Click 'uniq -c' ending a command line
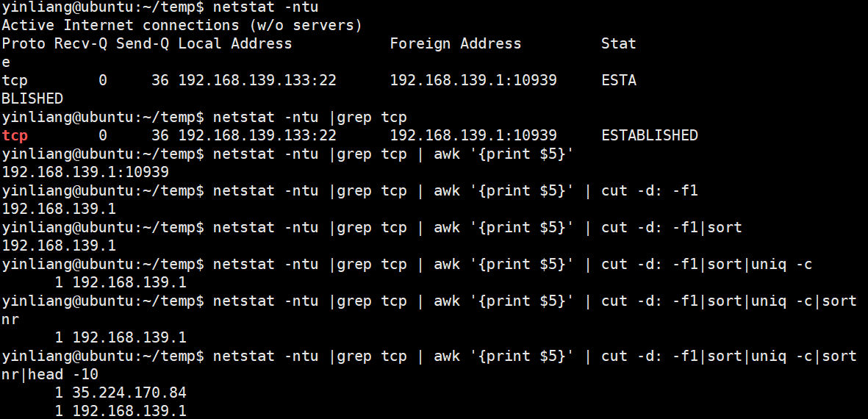Screen dimensions: 868x419 pyautogui.click(x=781, y=265)
